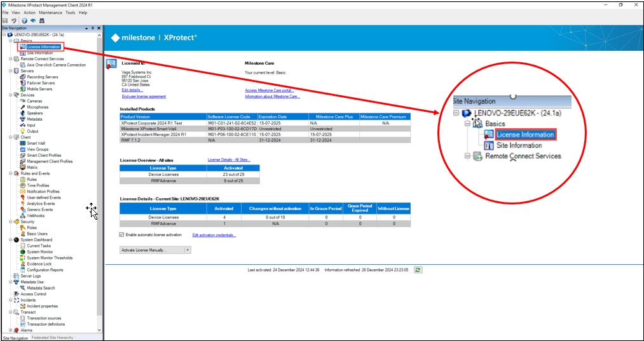Image resolution: width=644 pixels, height=341 pixels.
Task: Click the Undo toolbar icon
Action: pyautogui.click(x=14, y=20)
